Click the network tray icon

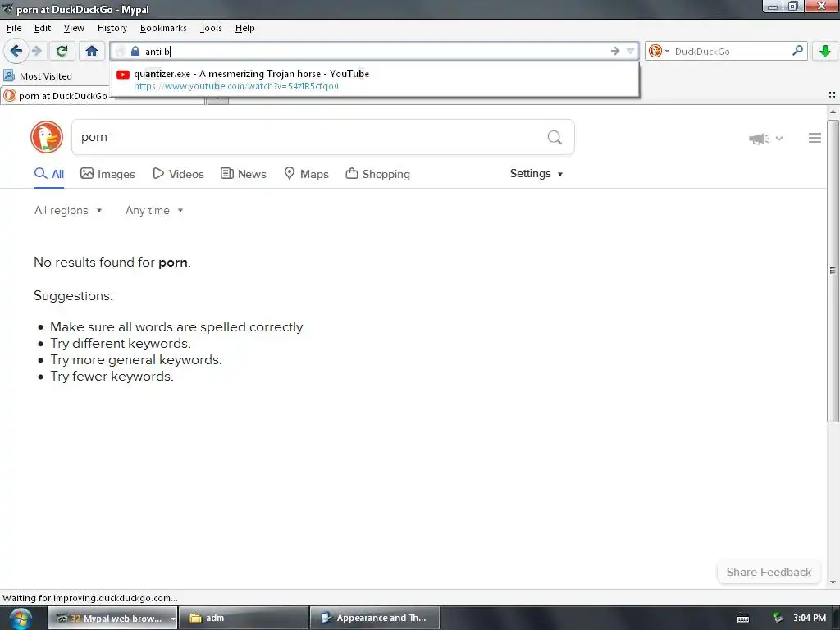point(778,619)
